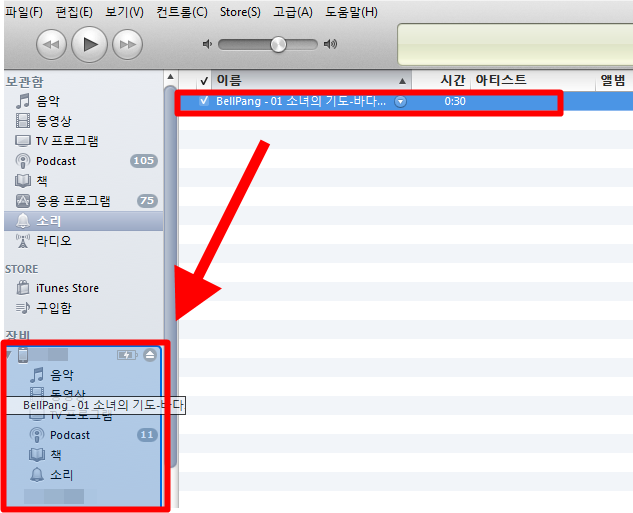The width and height of the screenshot is (633, 513).
Task: Select 음악 under the device
Action: coord(84,375)
